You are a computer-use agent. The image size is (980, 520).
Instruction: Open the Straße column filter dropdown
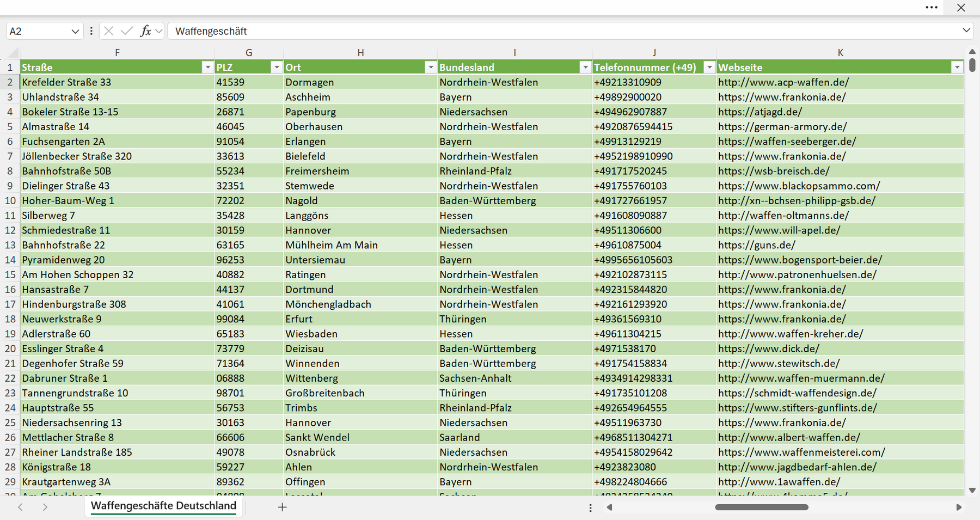207,67
